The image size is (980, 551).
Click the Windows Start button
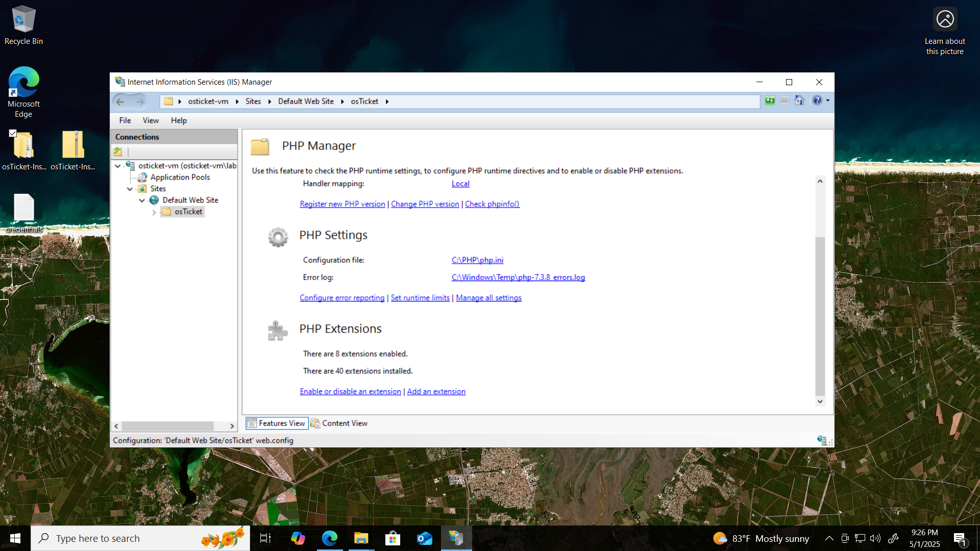[x=15, y=538]
